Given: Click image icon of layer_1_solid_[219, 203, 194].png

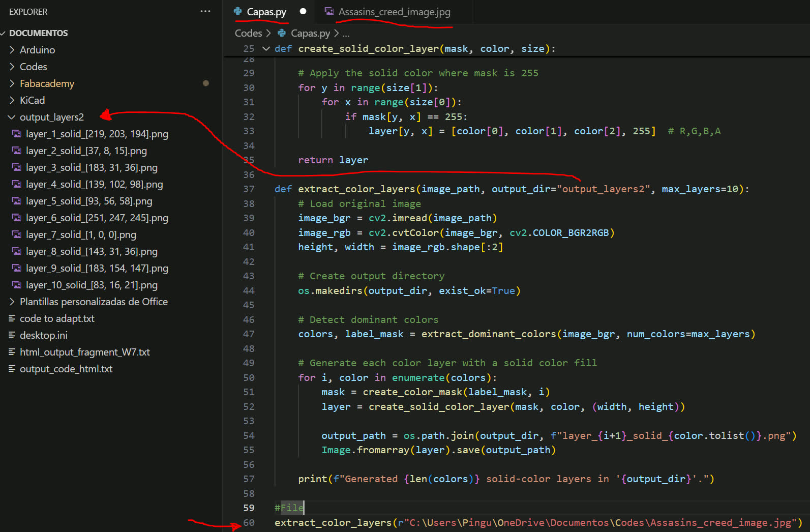Looking at the screenshot, I should point(17,134).
